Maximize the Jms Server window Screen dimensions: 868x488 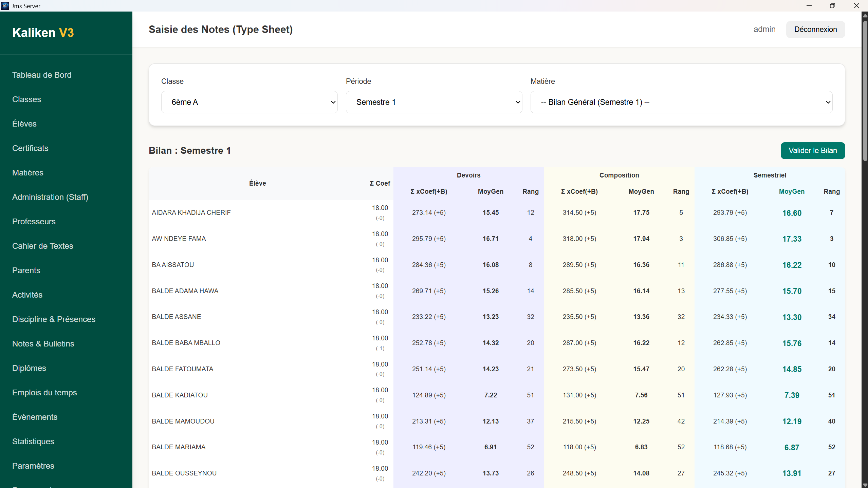832,5
